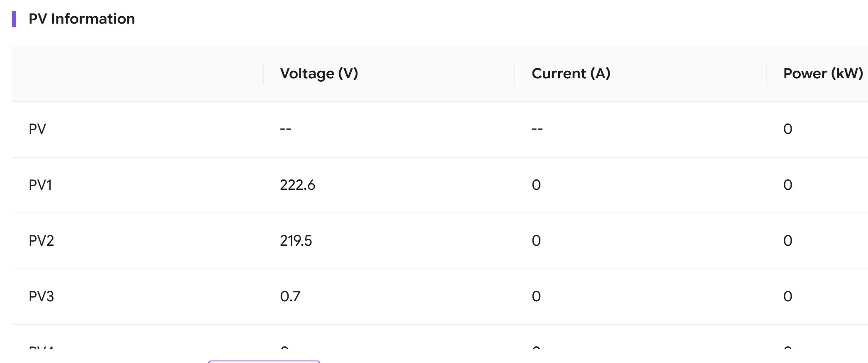Select the Current (A) column header

coord(571,73)
